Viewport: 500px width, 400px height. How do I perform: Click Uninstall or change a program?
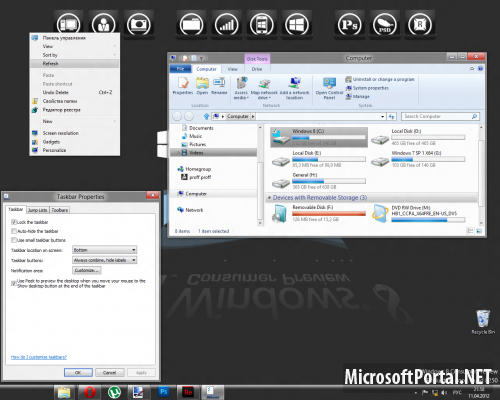(380, 79)
